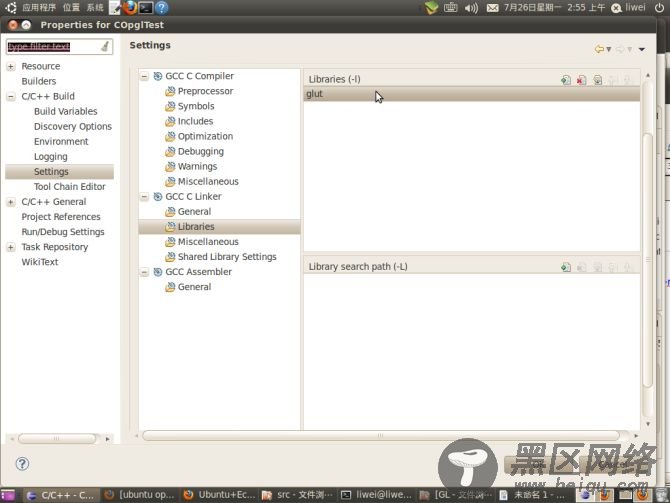Open the 位置 menu

coord(71,8)
